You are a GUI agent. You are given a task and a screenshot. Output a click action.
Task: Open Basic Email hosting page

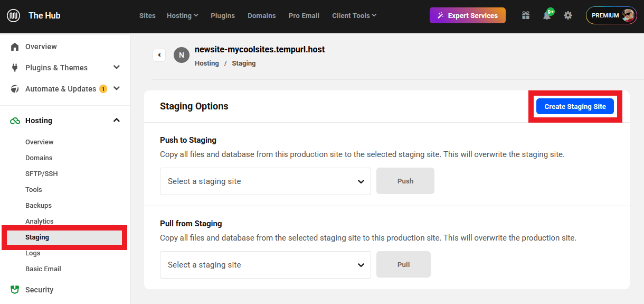pyautogui.click(x=43, y=269)
